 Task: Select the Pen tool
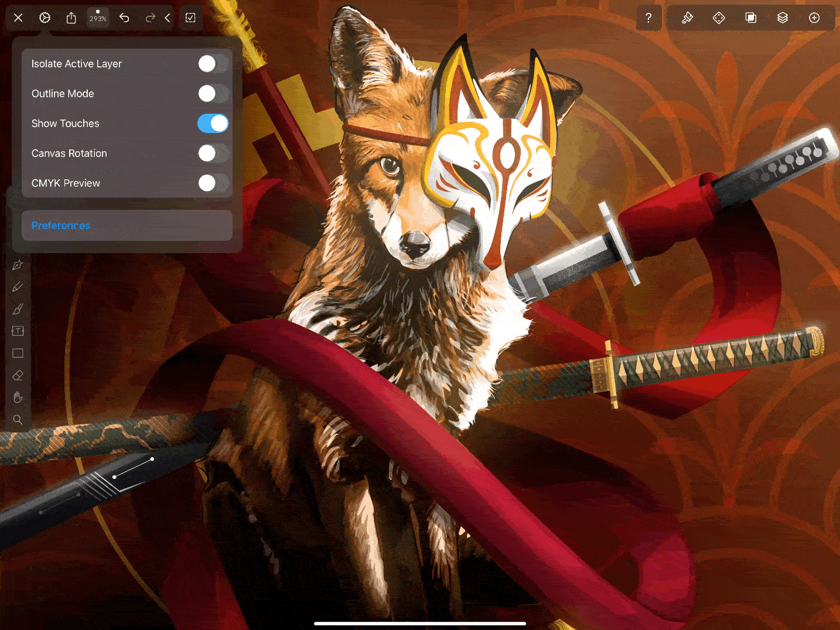pos(18,265)
